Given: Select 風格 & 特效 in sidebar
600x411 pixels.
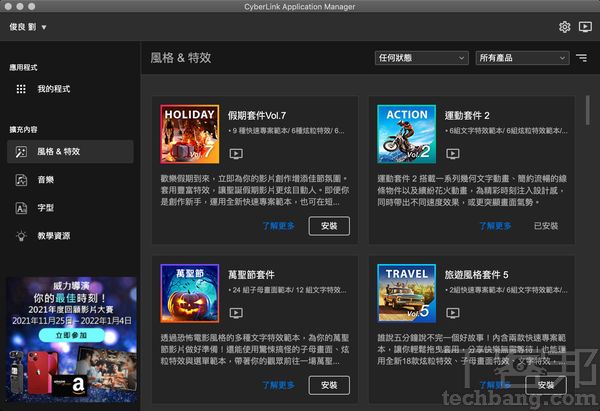Looking at the screenshot, I should [70, 152].
